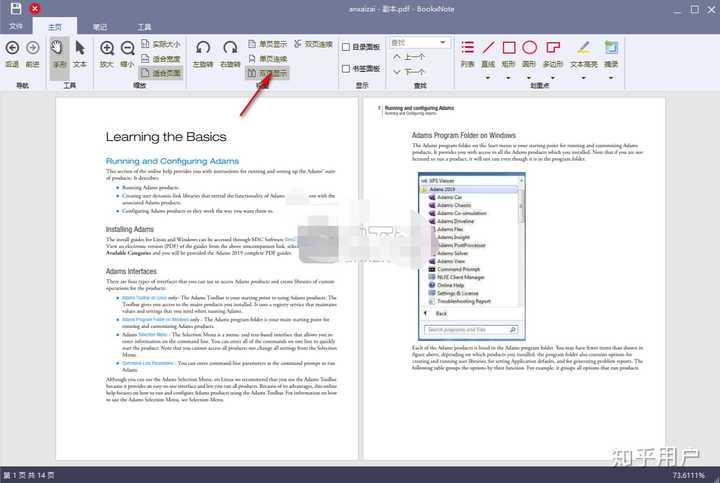Select the text highlight (文本高亮) tool
The image size is (720, 483).
point(584,54)
